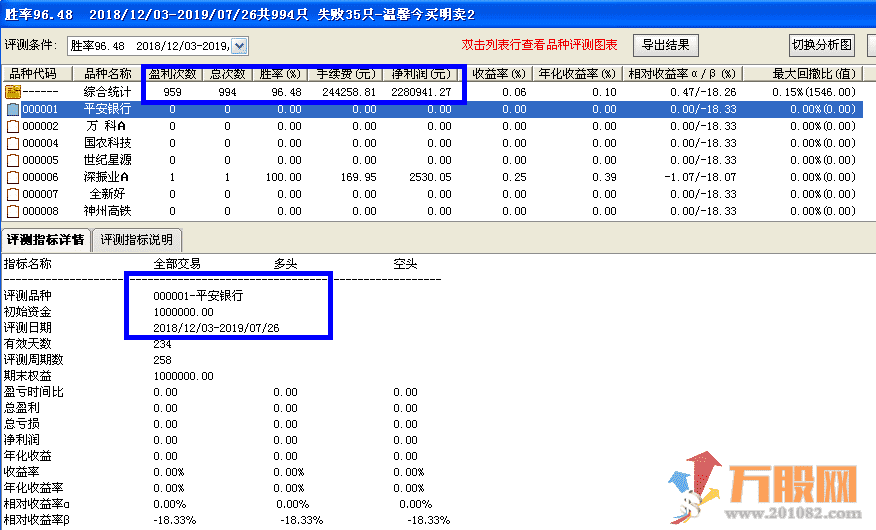876x530 pixels.
Task: Click the icon beside code 000001
Action: tap(12, 109)
